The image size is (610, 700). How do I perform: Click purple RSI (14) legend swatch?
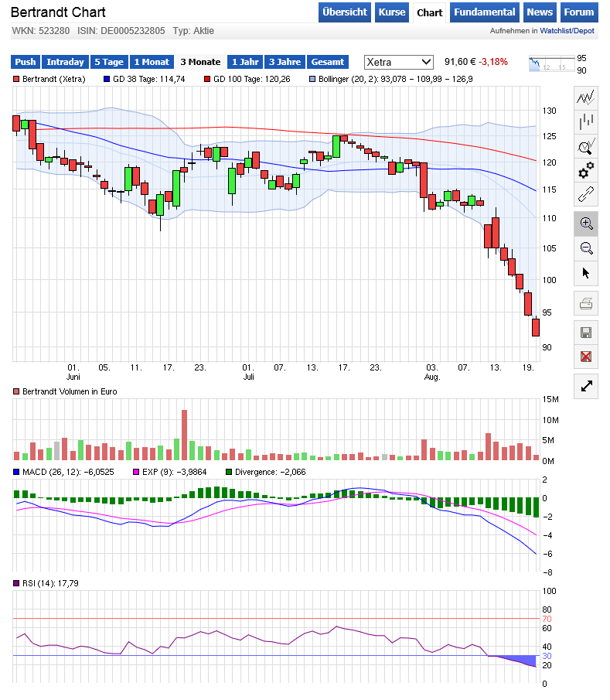16,583
